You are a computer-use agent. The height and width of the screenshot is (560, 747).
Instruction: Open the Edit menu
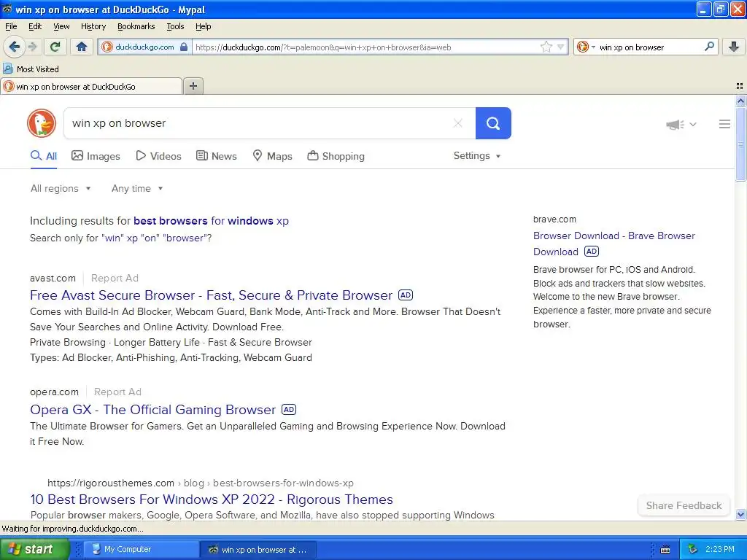(x=35, y=26)
